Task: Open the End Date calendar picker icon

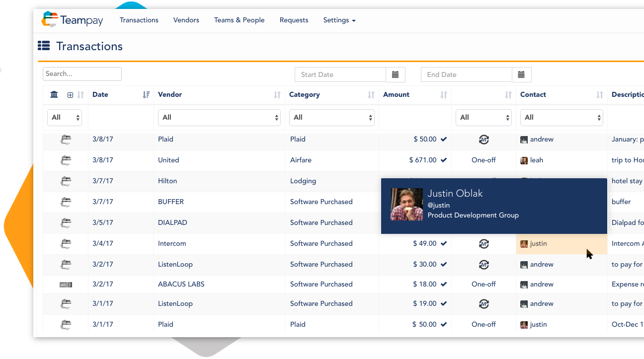Action: tap(521, 74)
